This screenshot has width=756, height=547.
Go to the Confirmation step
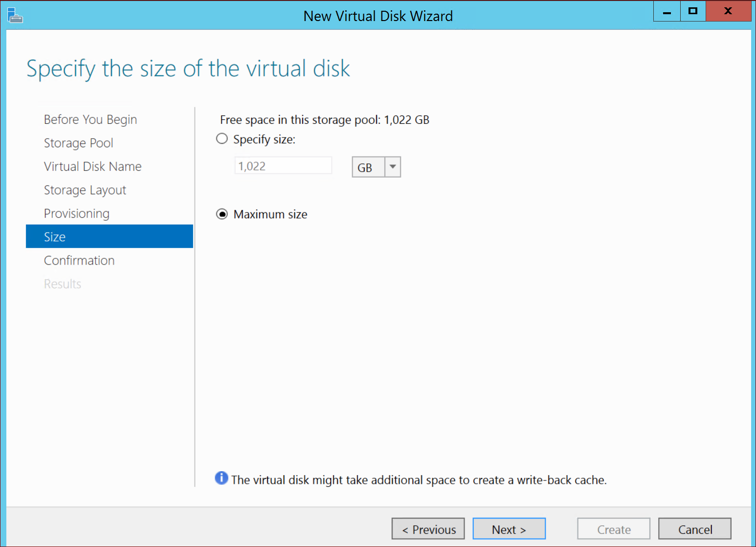(x=79, y=260)
